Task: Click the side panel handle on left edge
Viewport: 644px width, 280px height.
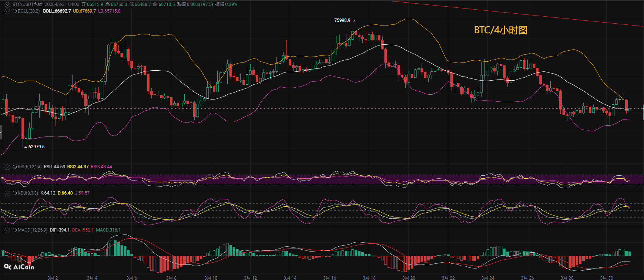Action: (1, 132)
